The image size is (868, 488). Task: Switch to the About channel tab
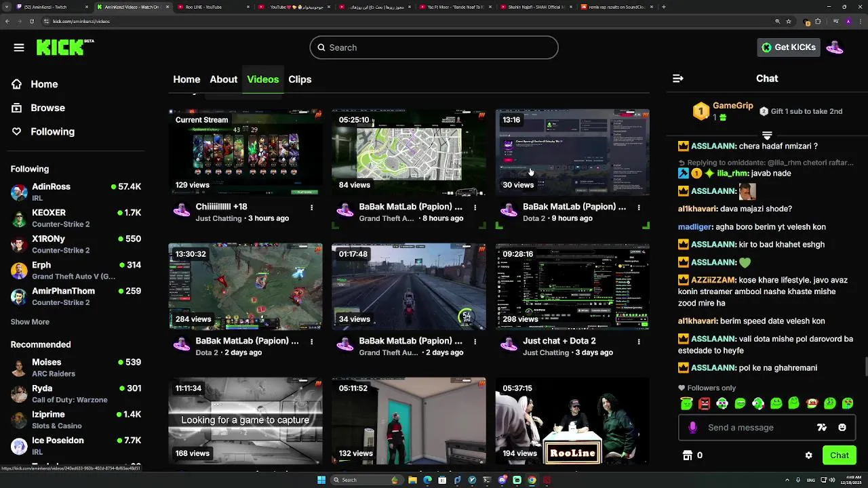pyautogui.click(x=223, y=79)
